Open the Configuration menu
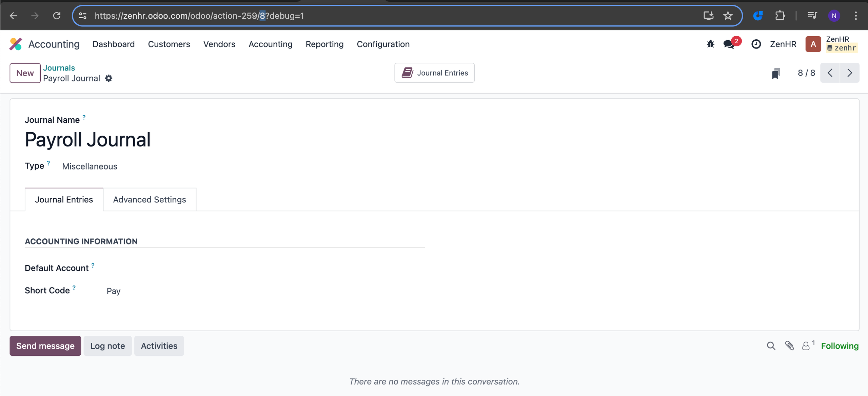The width and height of the screenshot is (868, 396). [383, 44]
